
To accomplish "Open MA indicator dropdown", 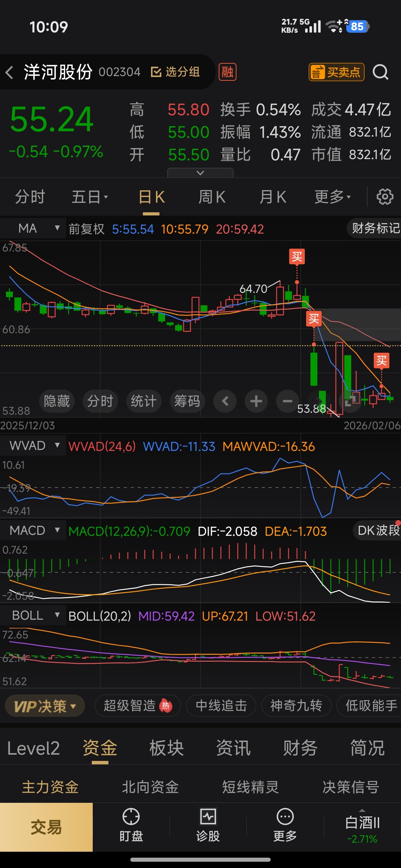I will (x=33, y=229).
